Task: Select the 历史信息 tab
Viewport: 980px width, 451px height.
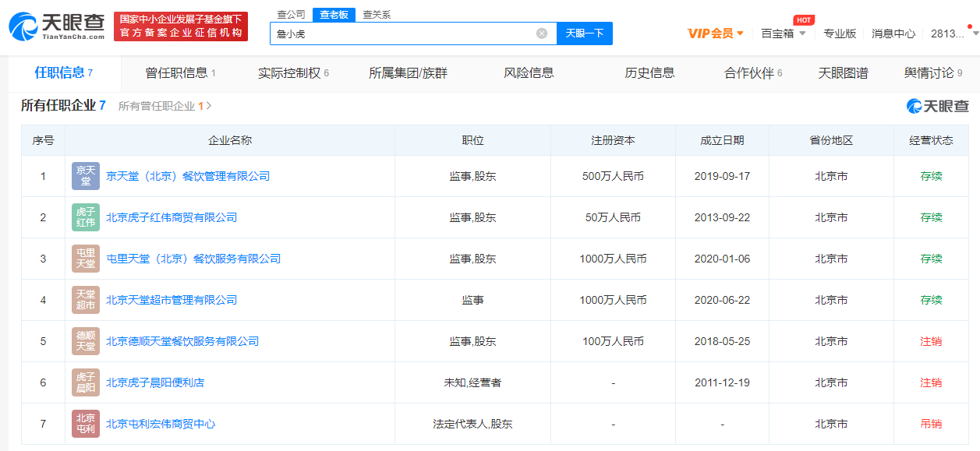Action: coord(649,73)
